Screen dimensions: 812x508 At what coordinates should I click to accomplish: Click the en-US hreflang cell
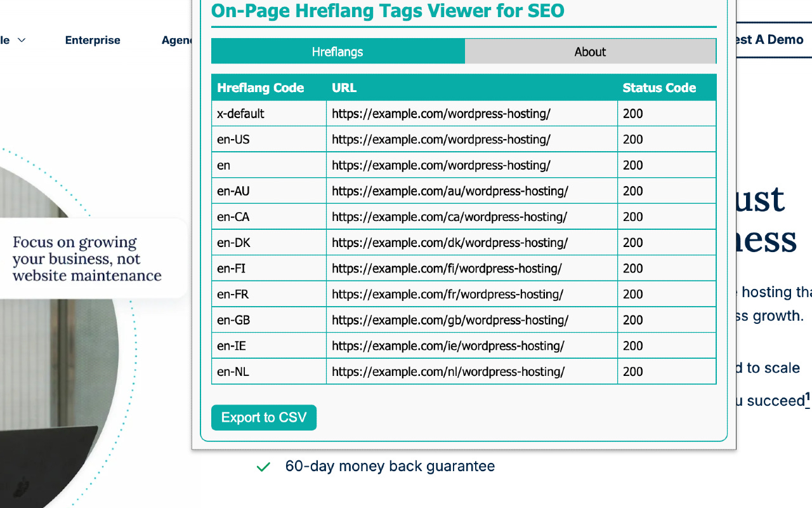[269, 139]
